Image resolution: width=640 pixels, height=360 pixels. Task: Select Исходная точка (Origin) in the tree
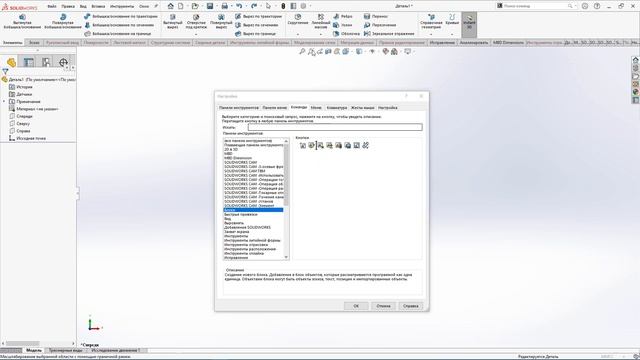coord(31,138)
